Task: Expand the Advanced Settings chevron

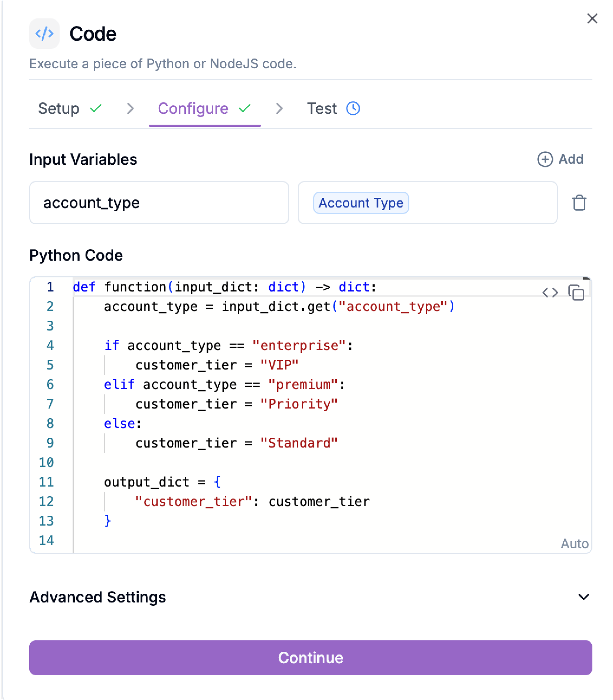Action: (x=583, y=597)
